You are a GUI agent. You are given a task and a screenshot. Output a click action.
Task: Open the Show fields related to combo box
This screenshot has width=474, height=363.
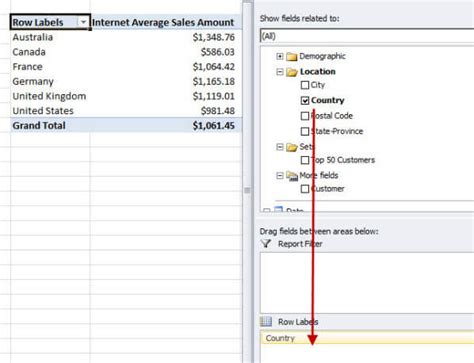367,36
